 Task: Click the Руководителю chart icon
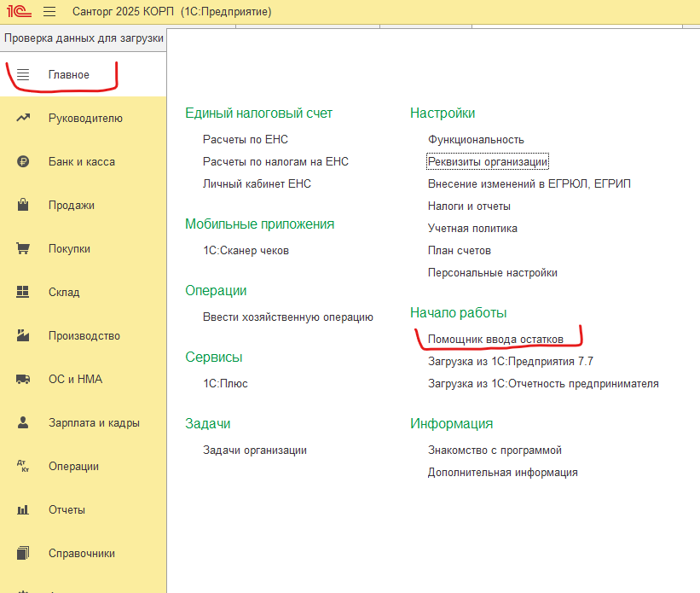pos(23,119)
